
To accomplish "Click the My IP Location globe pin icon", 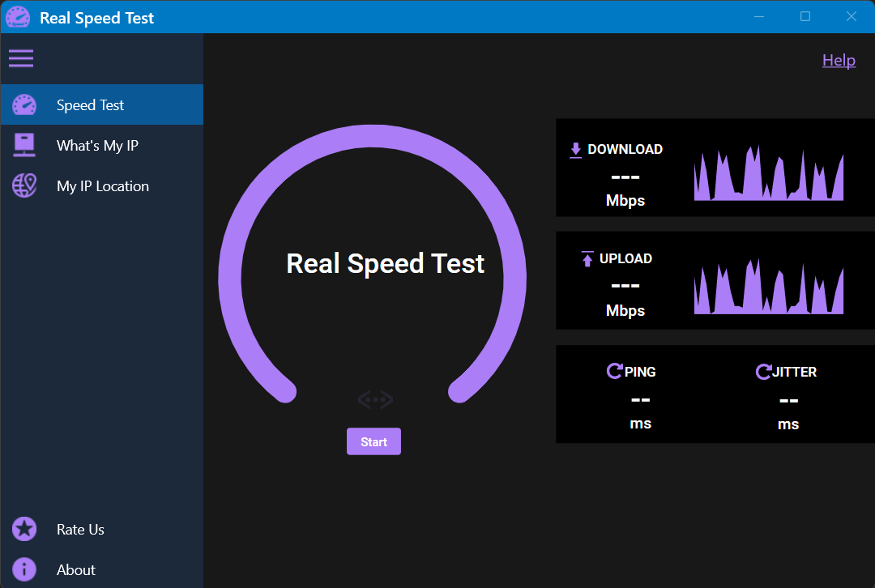I will tap(24, 185).
